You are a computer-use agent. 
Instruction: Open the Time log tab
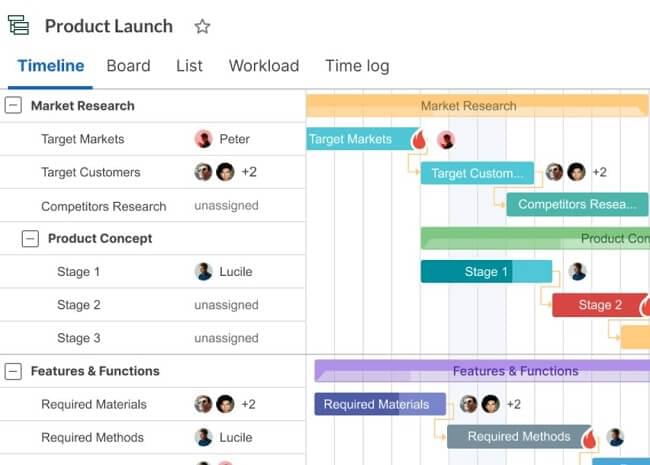(357, 66)
